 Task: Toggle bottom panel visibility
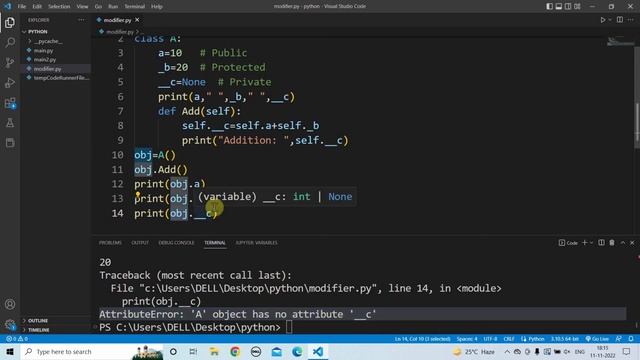point(559,6)
